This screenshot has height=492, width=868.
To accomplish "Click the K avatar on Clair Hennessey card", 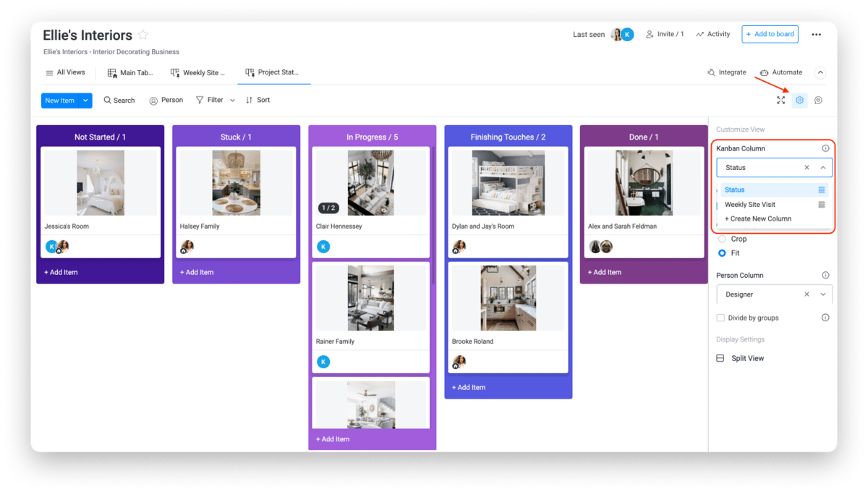I will [x=323, y=247].
